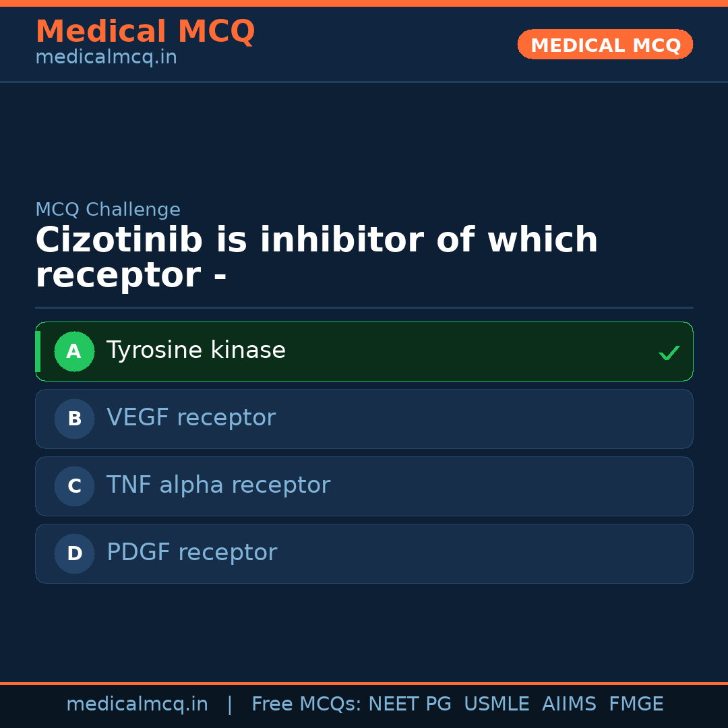Viewport: 728px width, 728px height.
Task: Click the B option letter circle
Action: 74,419
